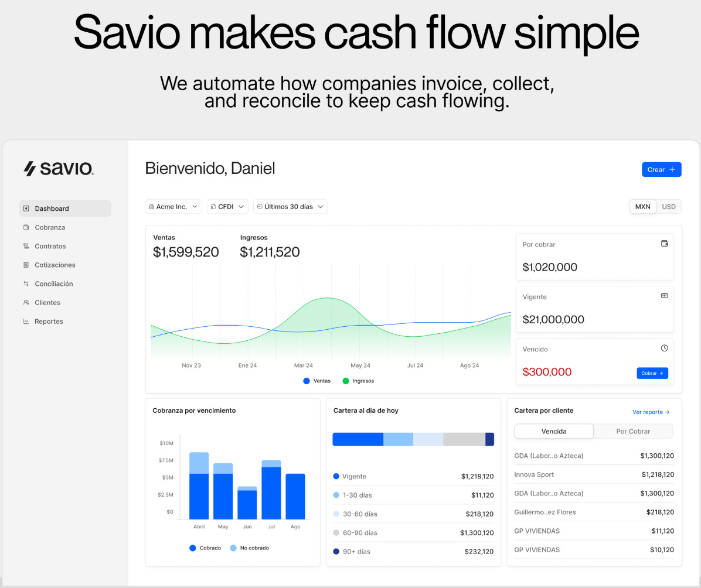
Task: Click the Cobranza wallet icon
Action: tap(26, 227)
